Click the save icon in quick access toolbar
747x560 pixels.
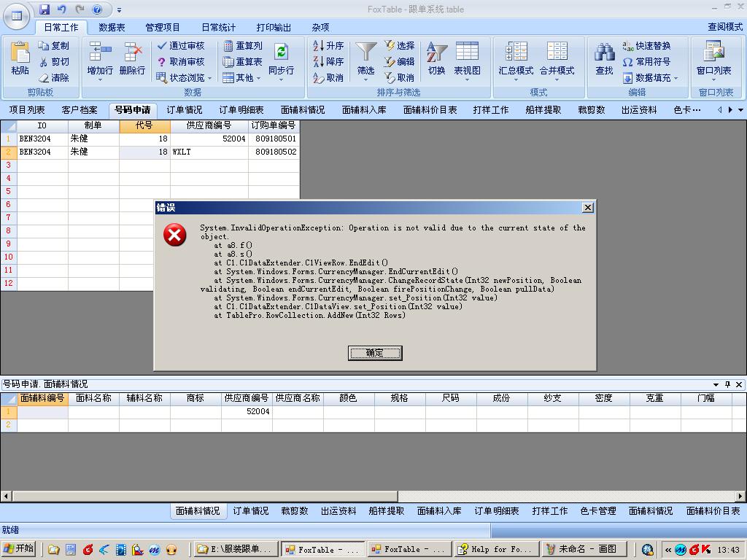point(44,9)
